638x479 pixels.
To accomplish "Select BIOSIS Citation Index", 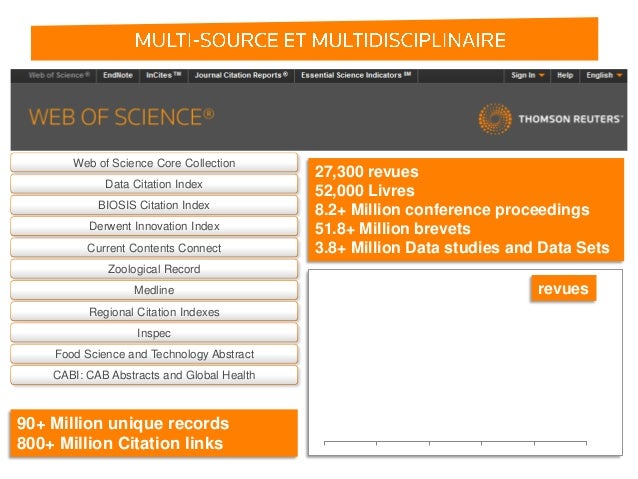I will click(x=154, y=205).
